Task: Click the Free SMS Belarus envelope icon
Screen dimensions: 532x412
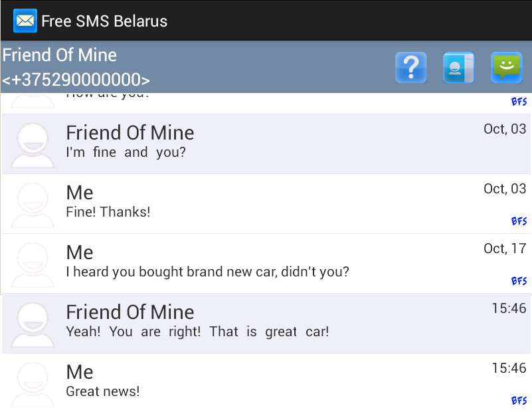Action: 25,21
